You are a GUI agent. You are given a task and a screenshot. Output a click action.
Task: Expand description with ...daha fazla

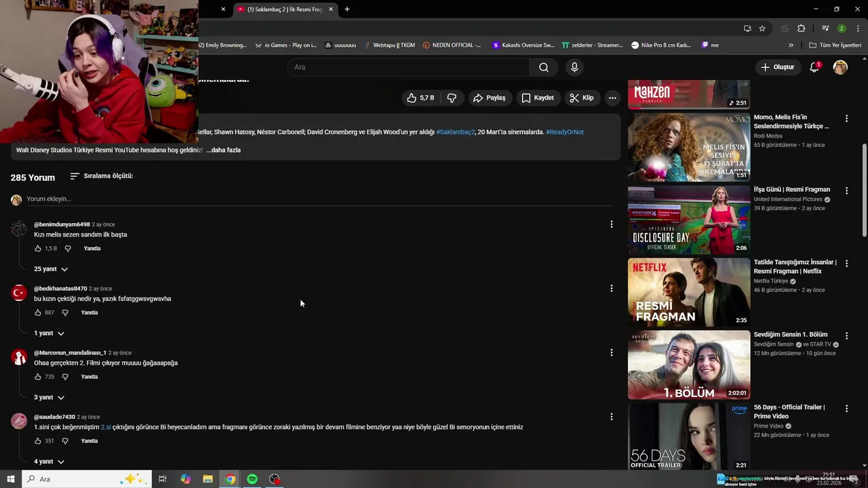coord(223,150)
